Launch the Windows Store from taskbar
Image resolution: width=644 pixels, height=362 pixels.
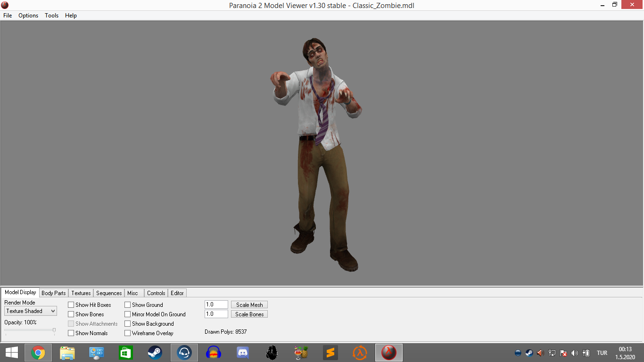(x=126, y=353)
